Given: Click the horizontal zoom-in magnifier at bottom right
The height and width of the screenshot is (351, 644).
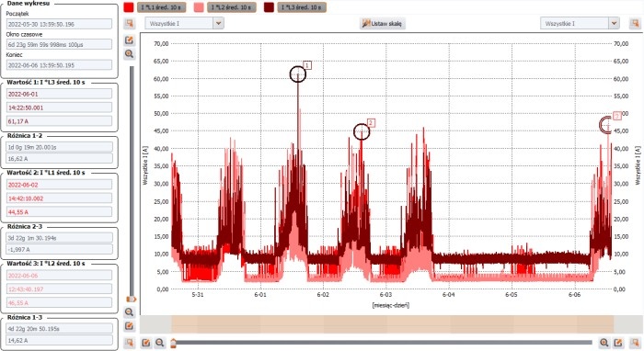Looking at the screenshot, I should click(x=604, y=343).
